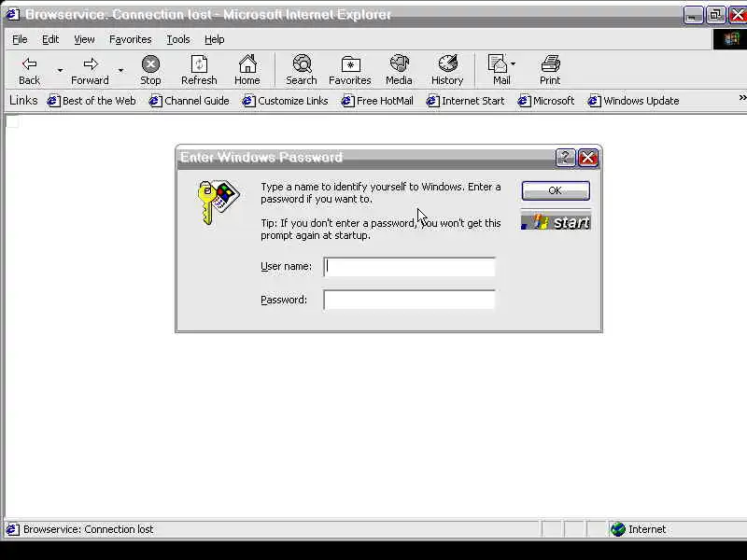This screenshot has width=747, height=560.
Task: Click status bar page icon
Action: point(12,529)
